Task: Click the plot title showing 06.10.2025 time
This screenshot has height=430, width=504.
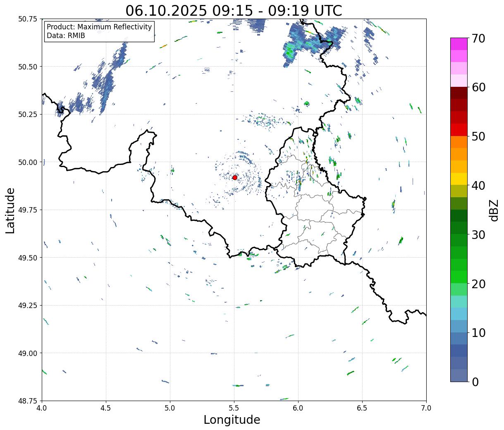Action: 234,10
